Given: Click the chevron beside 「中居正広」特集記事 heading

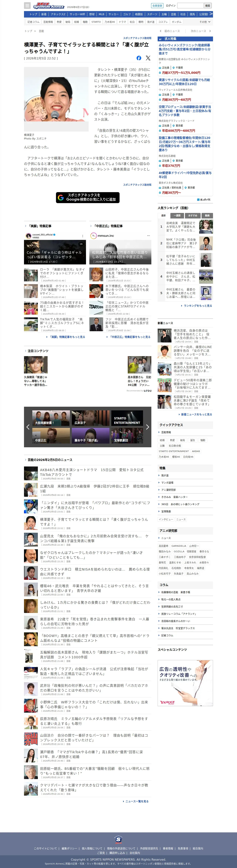Looking at the screenshot, I should point(91,226).
